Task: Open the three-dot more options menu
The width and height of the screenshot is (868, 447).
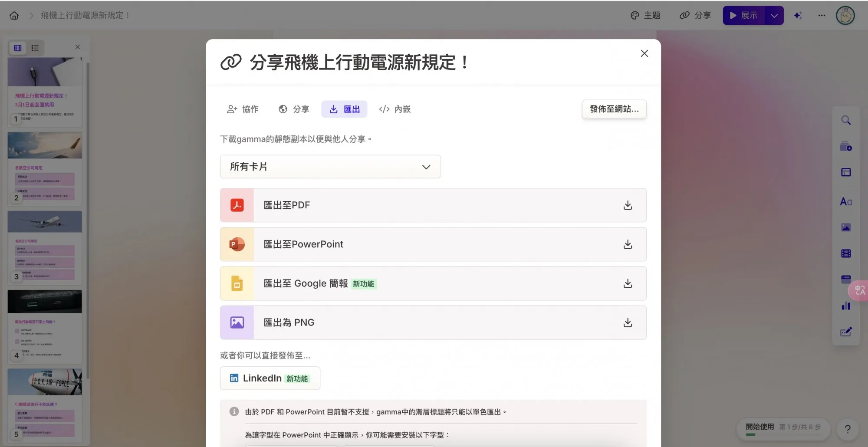Action: (x=822, y=16)
